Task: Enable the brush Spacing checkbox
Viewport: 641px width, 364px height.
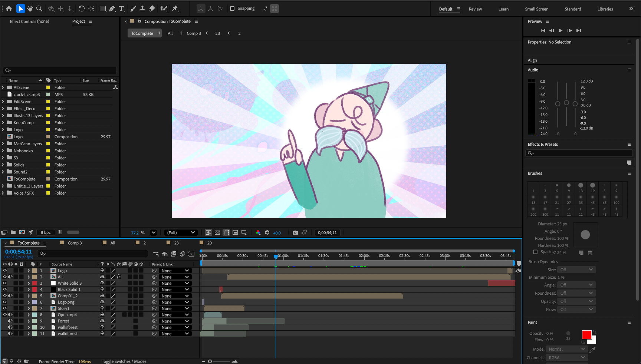Action: (x=535, y=252)
